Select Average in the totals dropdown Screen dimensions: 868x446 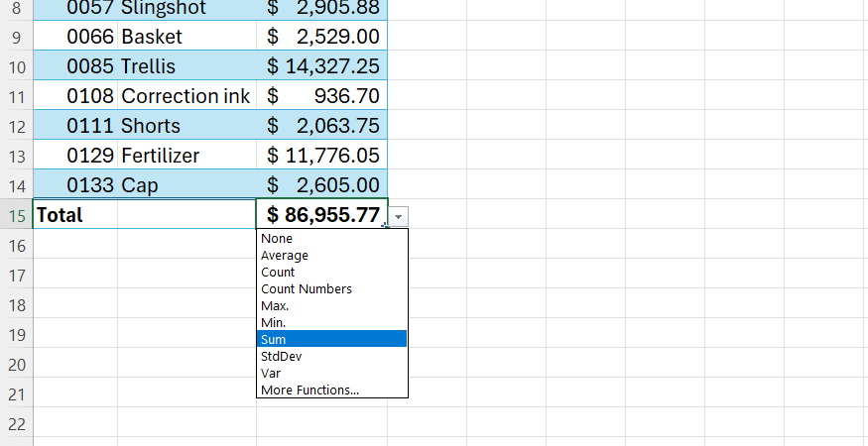pos(331,255)
